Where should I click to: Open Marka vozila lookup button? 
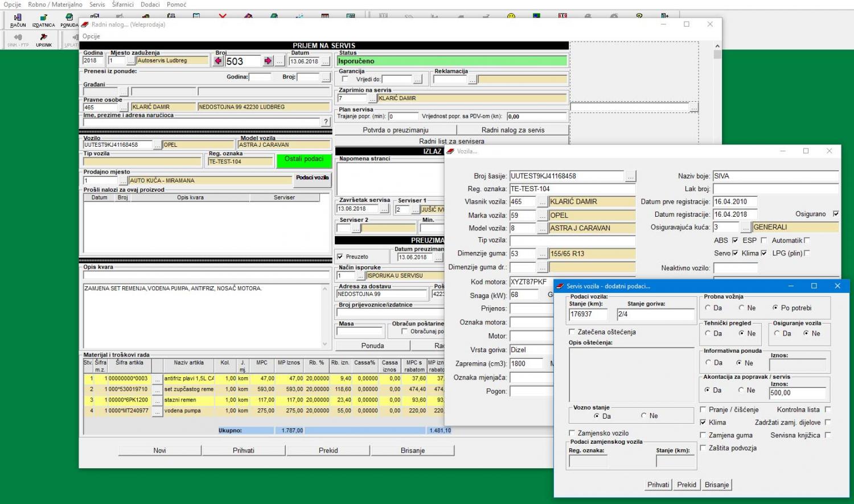[x=543, y=216]
